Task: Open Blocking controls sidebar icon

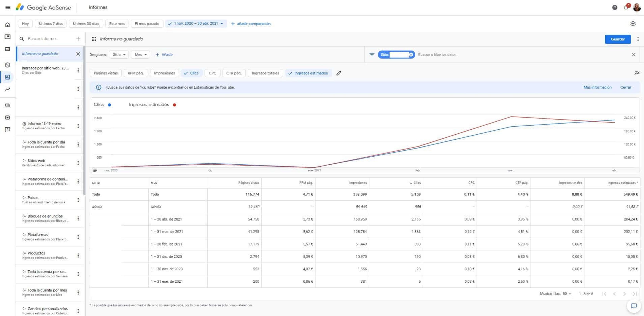Action: 8,65
